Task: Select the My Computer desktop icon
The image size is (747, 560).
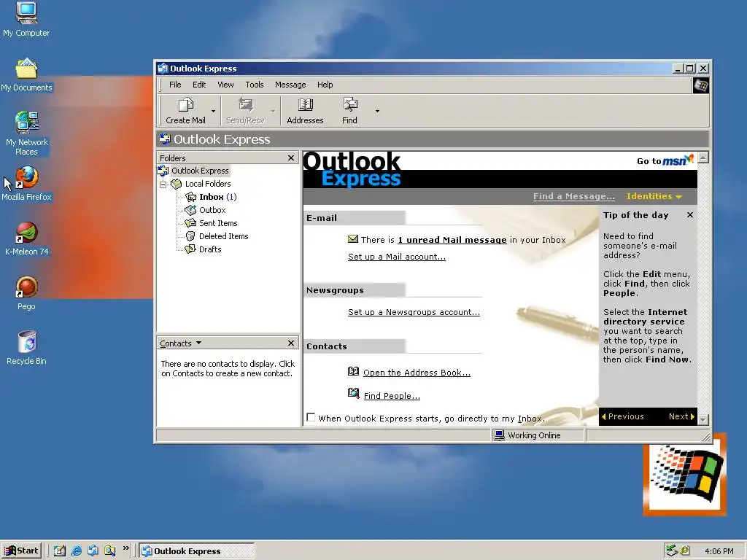Action: pos(26,20)
